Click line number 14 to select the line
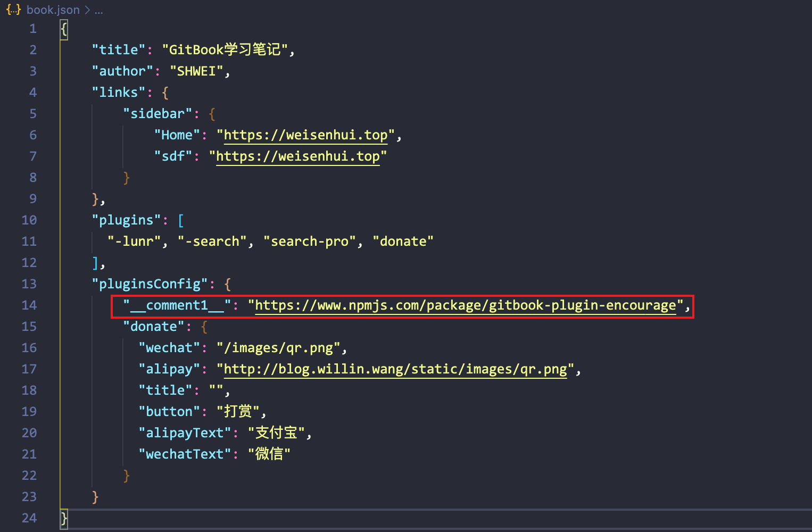Image resolution: width=812 pixels, height=532 pixels. click(29, 305)
